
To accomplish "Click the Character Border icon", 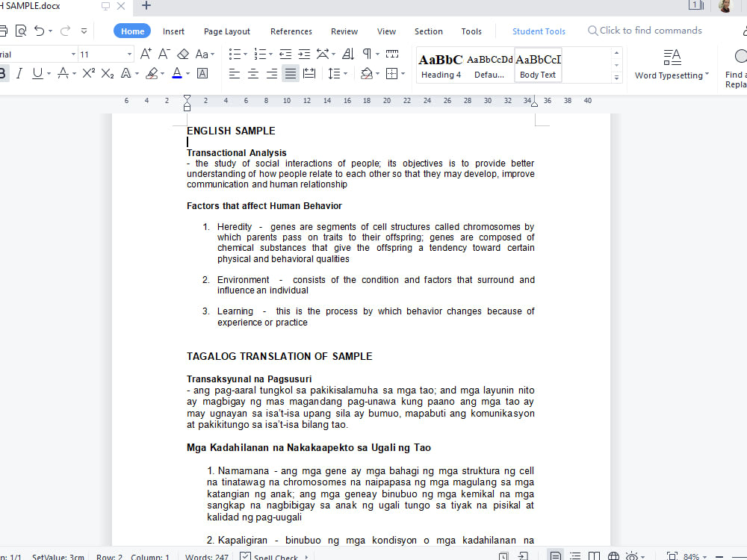I will click(202, 73).
